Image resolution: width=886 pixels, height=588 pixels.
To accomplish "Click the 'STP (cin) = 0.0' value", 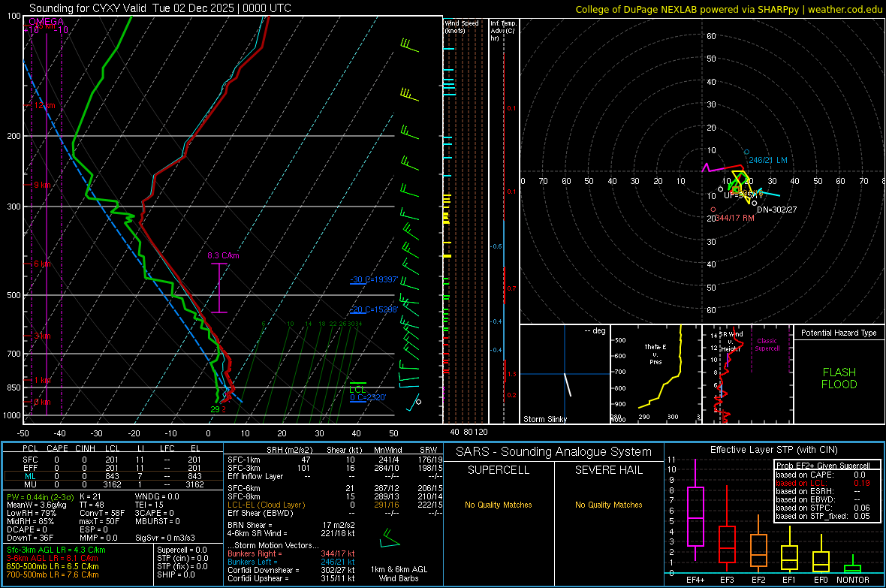I will tap(182, 558).
